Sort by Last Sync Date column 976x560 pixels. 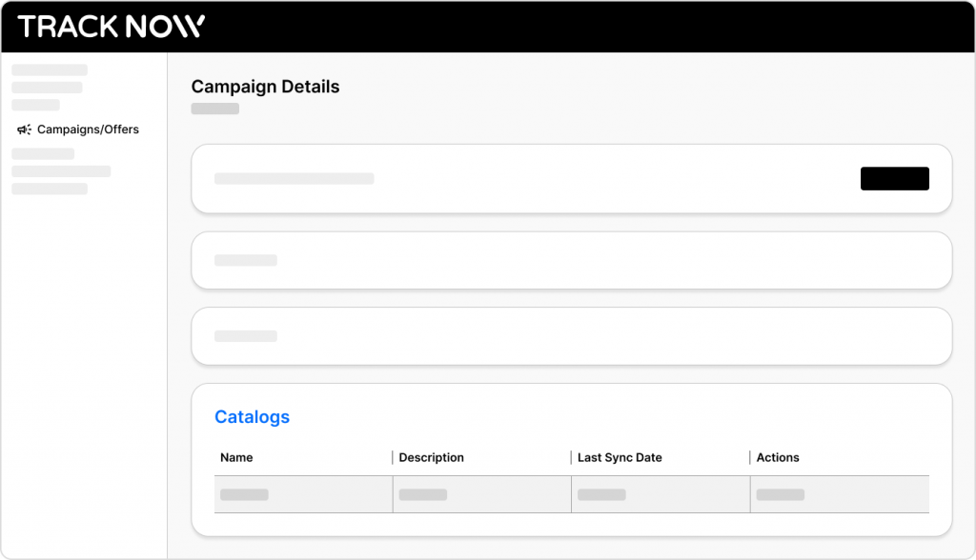pyautogui.click(x=620, y=457)
